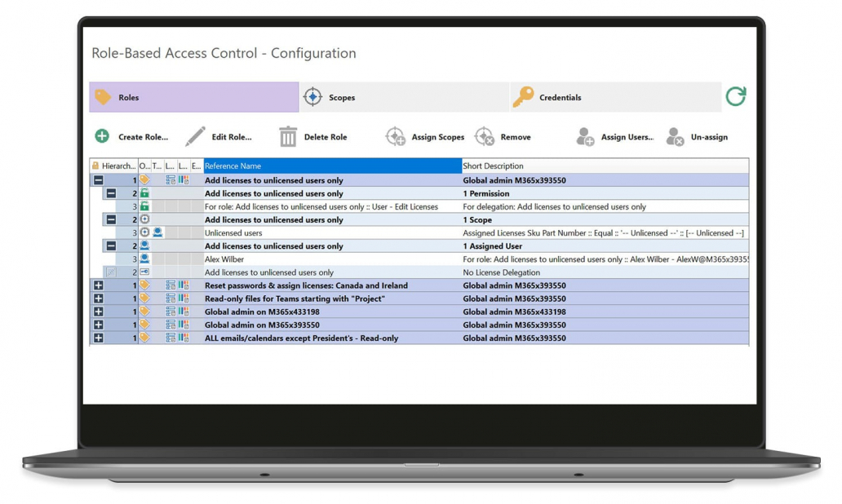This screenshot has height=504, width=842.
Task: Click lock icon in Hierarchy column header
Action: coord(95,166)
